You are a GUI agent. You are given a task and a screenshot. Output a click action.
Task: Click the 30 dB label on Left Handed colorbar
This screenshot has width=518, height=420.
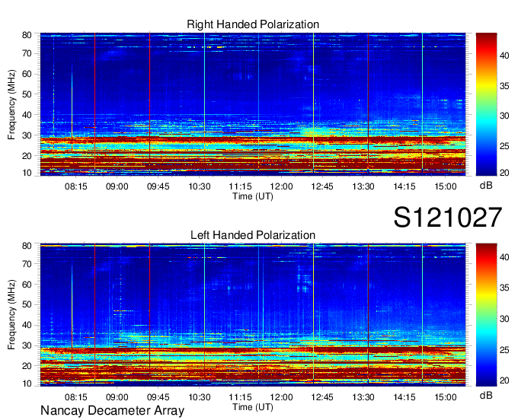point(504,319)
